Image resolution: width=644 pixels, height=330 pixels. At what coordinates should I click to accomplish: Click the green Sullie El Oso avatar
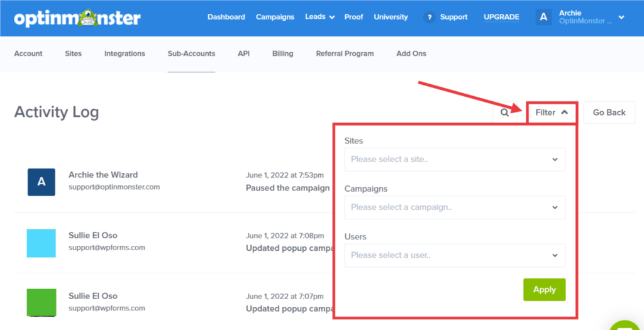[x=42, y=302]
